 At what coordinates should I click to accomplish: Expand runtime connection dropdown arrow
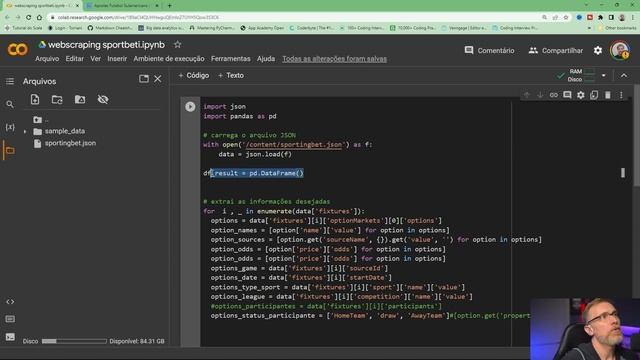point(604,76)
